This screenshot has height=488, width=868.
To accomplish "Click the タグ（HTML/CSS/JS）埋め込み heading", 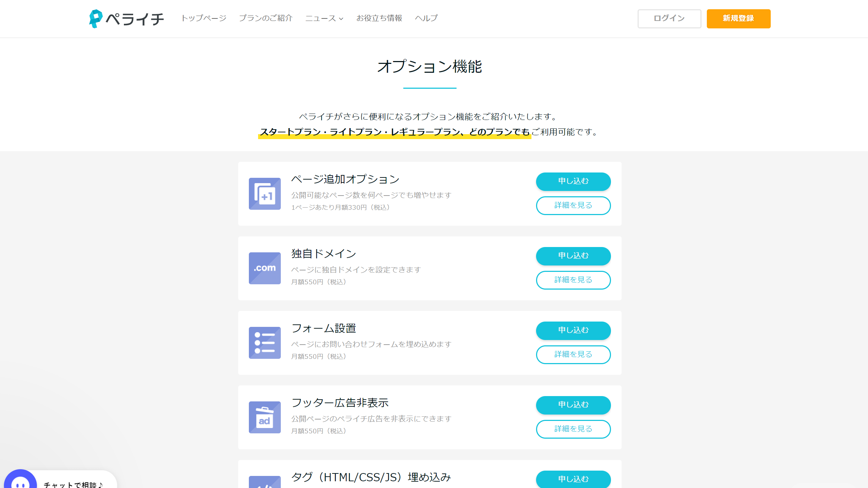I will click(371, 477).
